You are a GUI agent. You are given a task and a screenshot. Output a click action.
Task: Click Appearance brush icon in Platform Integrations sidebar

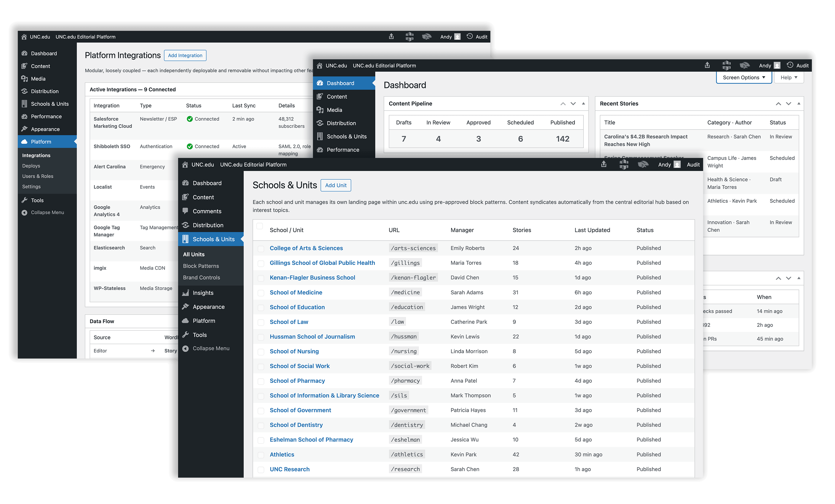pyautogui.click(x=24, y=129)
